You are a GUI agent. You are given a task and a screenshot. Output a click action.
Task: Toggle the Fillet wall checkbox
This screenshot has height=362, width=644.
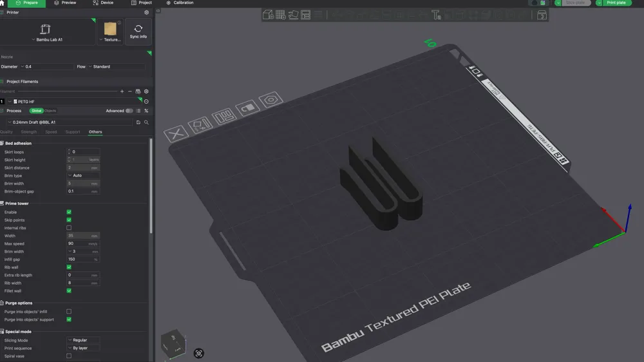click(69, 291)
